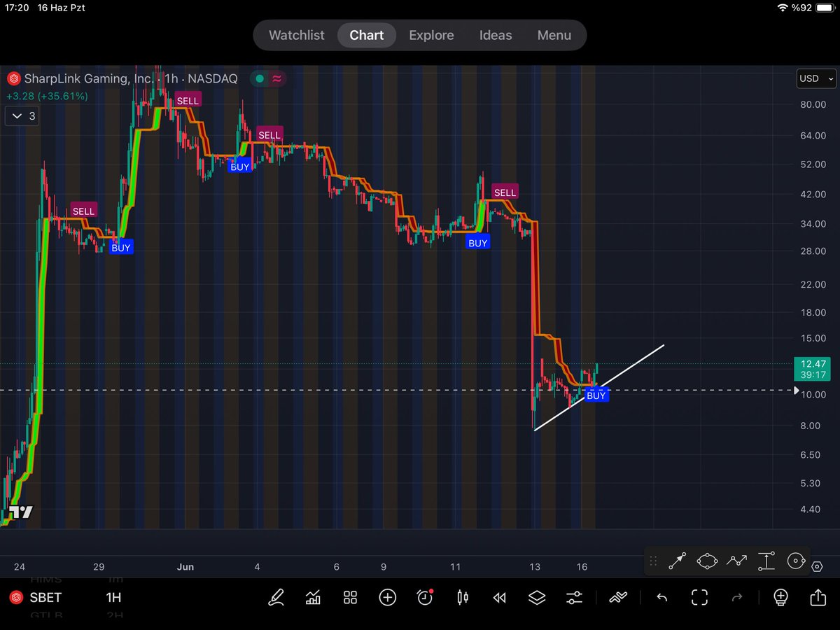Screen dimensions: 840x630
Task: Tap the SharpLink Gaming, Inc. title
Action: click(88, 78)
